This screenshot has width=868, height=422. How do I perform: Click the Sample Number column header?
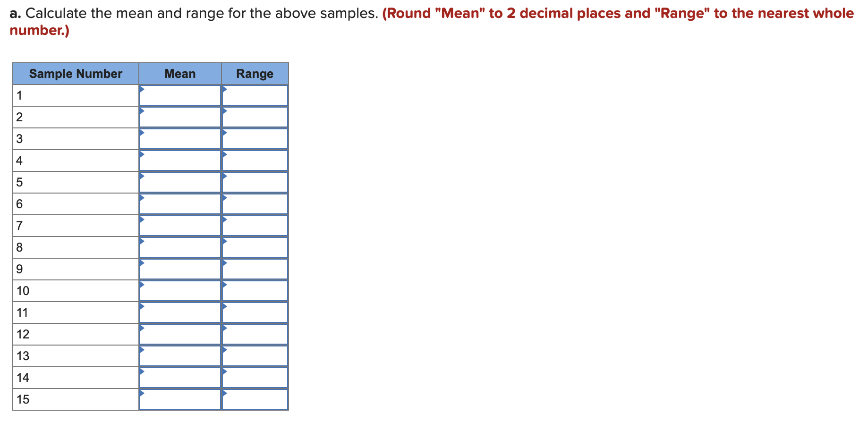pyautogui.click(x=76, y=74)
